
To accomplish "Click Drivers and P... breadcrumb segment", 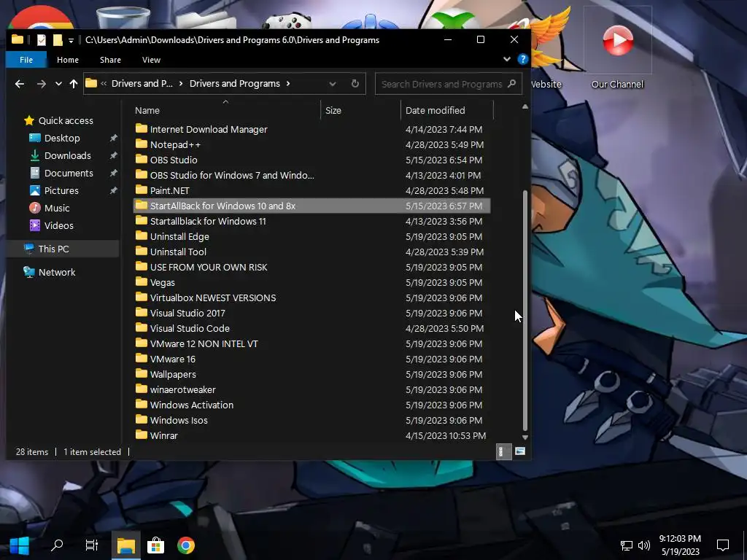I will coord(142,84).
